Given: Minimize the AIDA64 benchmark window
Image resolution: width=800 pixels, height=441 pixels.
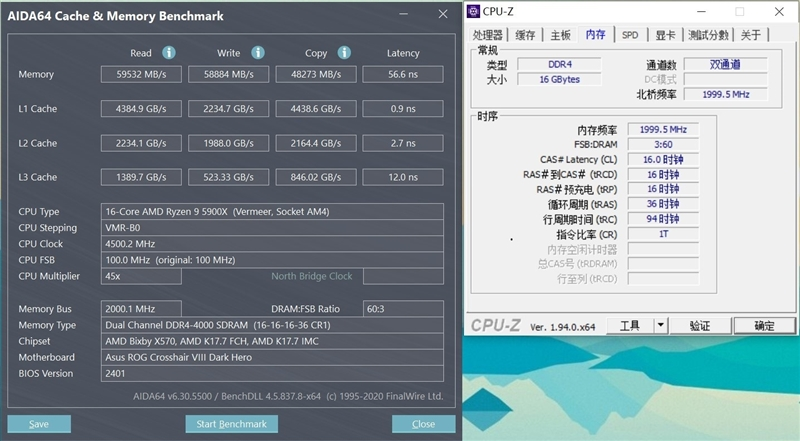Looking at the screenshot, I should (x=404, y=14).
